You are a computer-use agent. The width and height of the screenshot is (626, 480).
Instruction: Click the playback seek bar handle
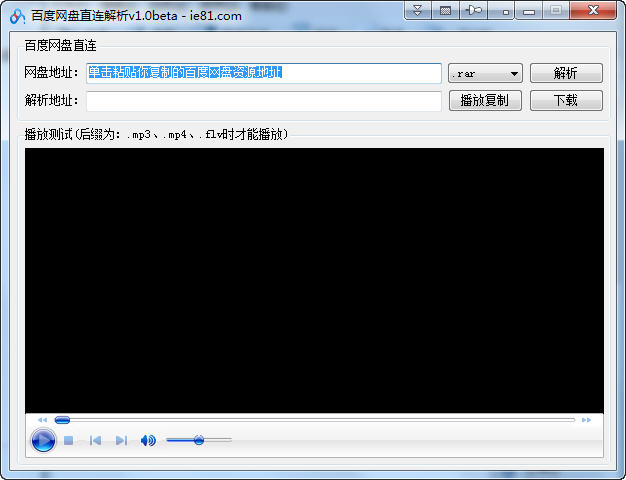click(x=62, y=420)
